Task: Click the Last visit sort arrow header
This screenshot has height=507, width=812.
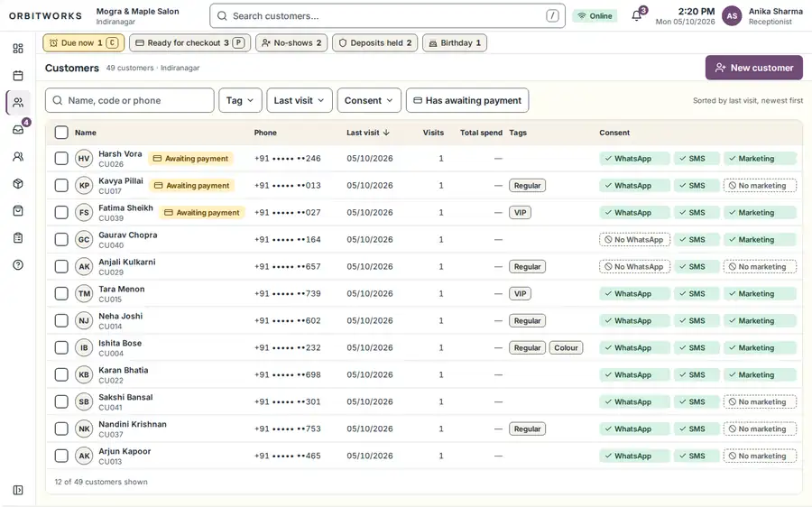Action: [368, 133]
